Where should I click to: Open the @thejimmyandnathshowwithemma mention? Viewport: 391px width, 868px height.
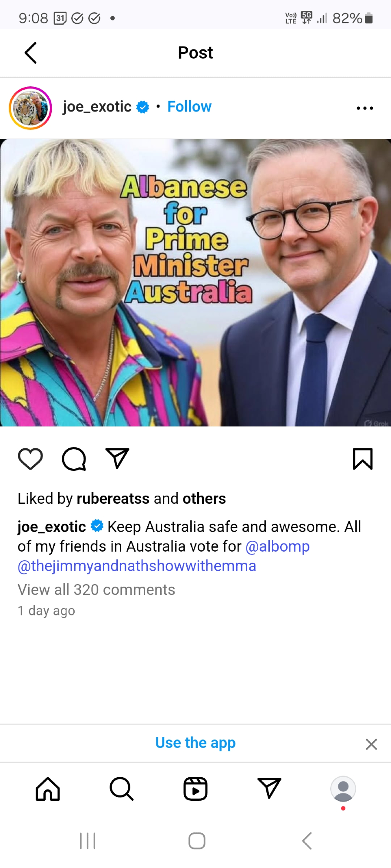(137, 566)
